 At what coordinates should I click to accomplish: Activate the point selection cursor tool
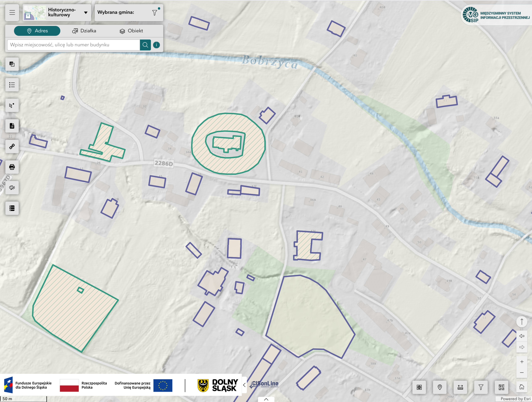coord(12,105)
